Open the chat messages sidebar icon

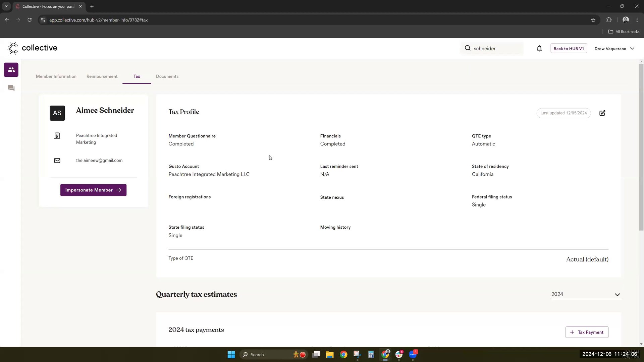pos(11,88)
